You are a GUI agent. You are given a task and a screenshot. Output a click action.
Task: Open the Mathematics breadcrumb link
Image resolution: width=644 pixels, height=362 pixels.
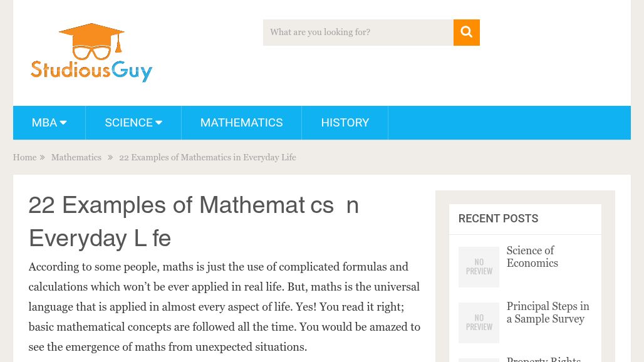[76, 158]
